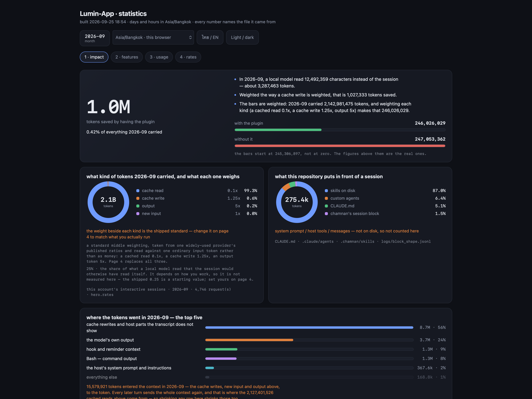The width and height of the screenshot is (532, 399).
Task: Click the 'Lumin-App · statistics' heading
Action: (113, 14)
